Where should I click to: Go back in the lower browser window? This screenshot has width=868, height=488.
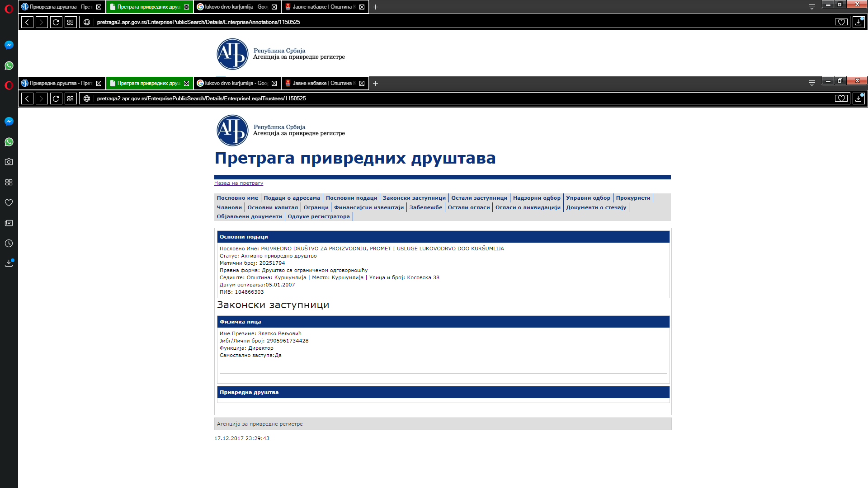[27, 99]
